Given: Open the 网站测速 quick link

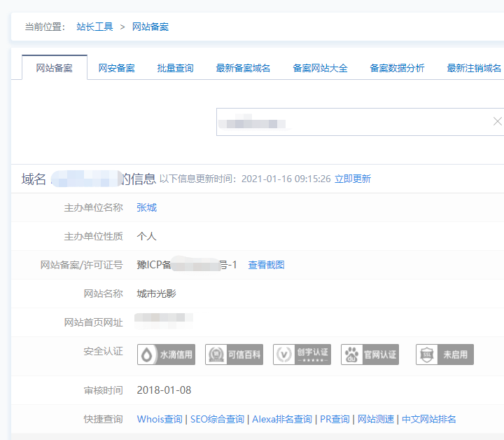Looking at the screenshot, I should coord(376,419).
